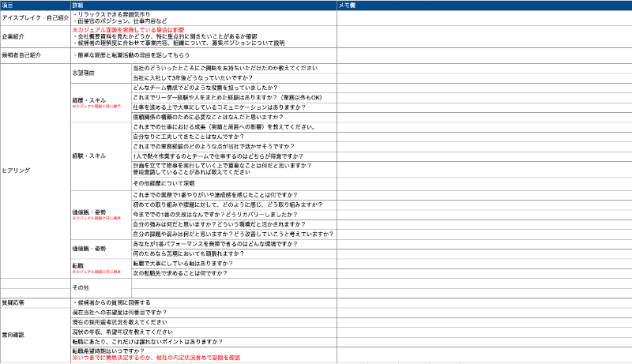Select the ヒアリング category cell

coord(35,170)
